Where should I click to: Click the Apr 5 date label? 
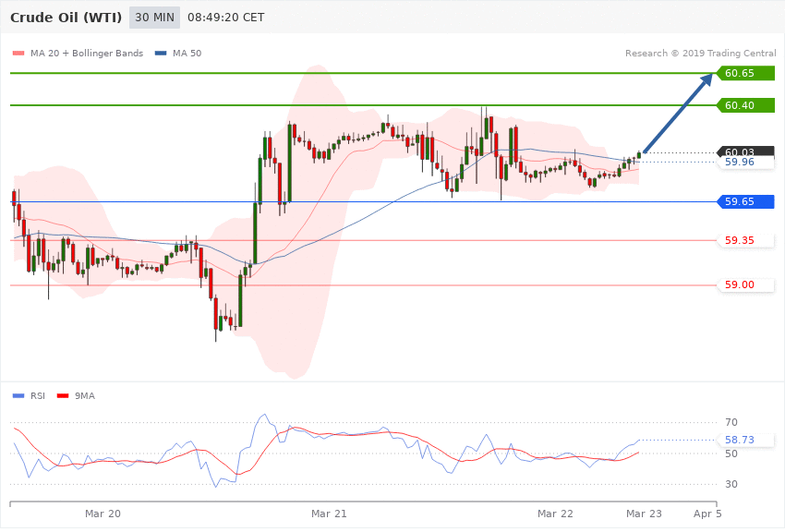(707, 514)
